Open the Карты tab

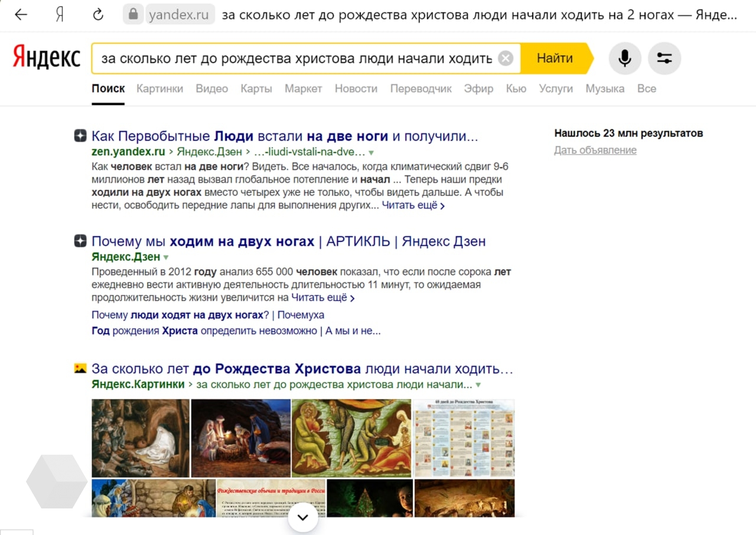256,89
